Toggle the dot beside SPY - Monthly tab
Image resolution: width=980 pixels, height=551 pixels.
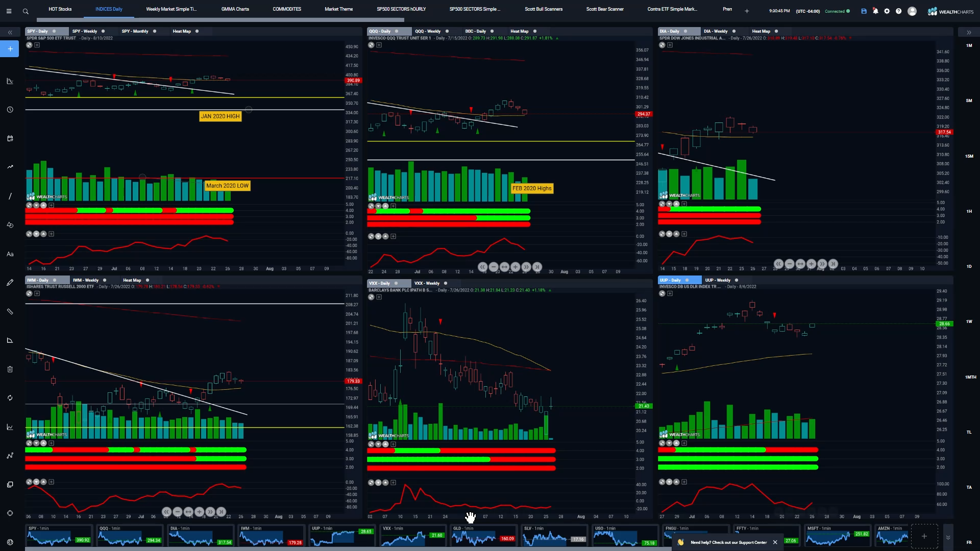[x=155, y=31]
